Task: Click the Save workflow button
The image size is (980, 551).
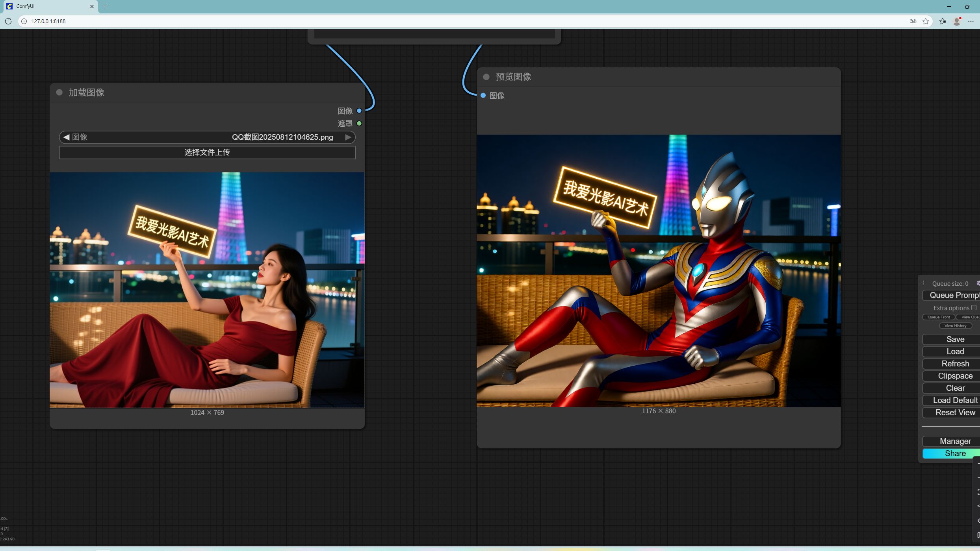Action: pos(951,340)
